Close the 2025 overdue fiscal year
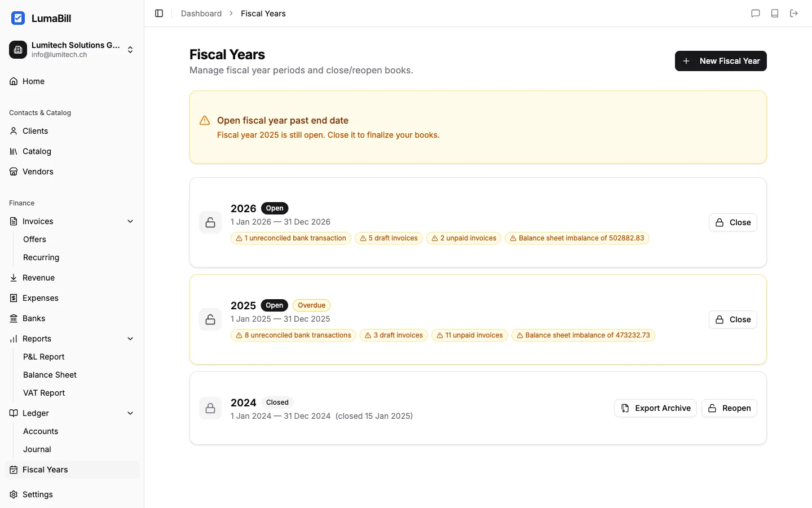 (732, 319)
